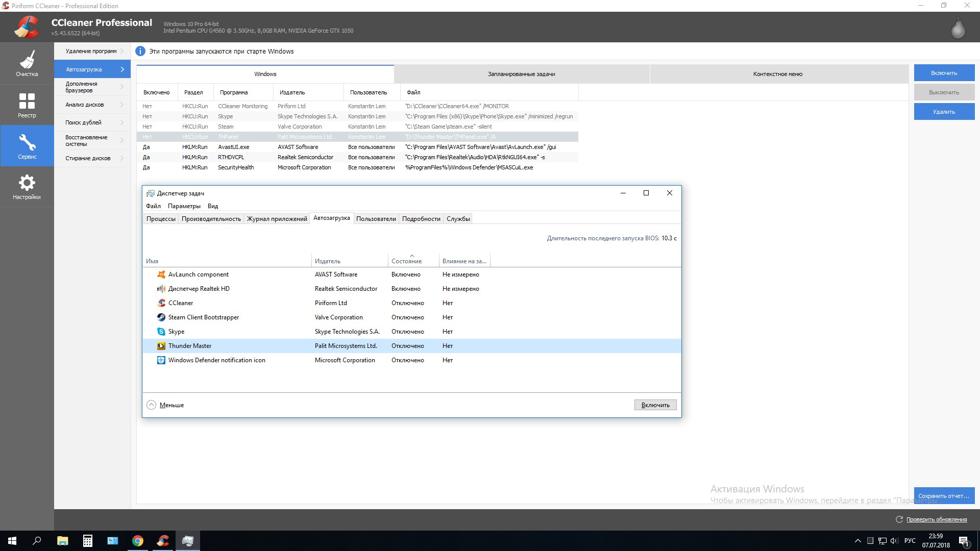Open Восстановление системы section
Viewport: 980px width, 551px height.
(x=92, y=141)
